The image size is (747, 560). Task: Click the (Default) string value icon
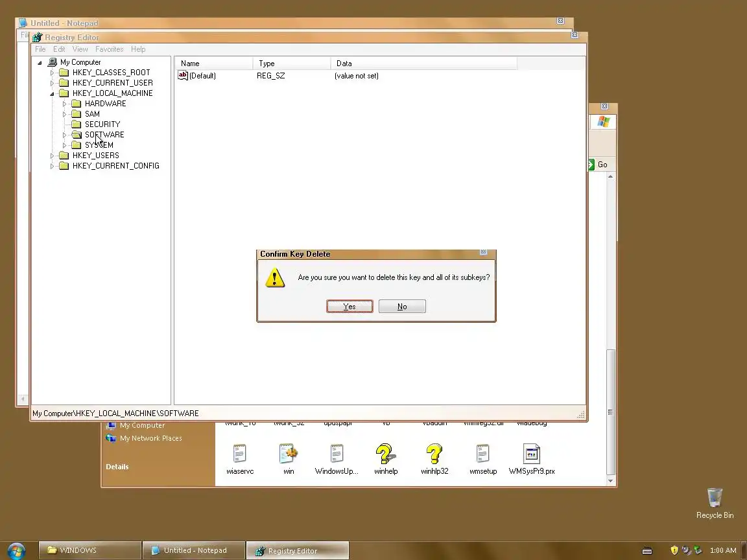(x=182, y=75)
